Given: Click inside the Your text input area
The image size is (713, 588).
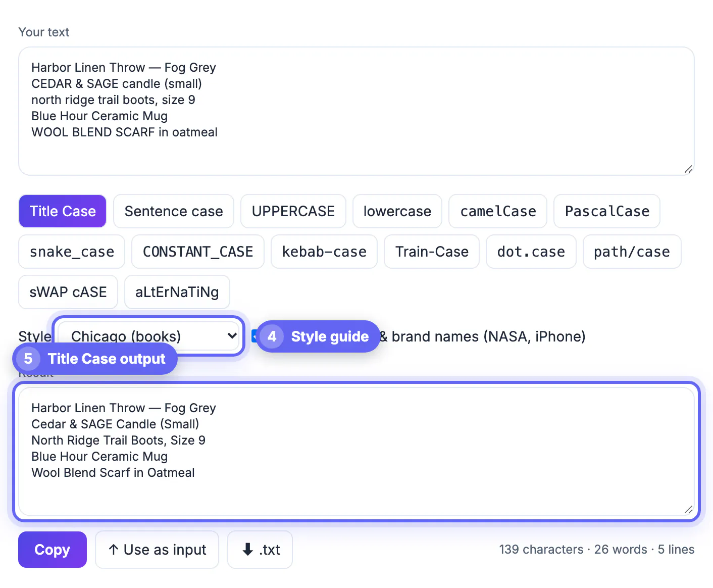Looking at the screenshot, I should point(356,111).
